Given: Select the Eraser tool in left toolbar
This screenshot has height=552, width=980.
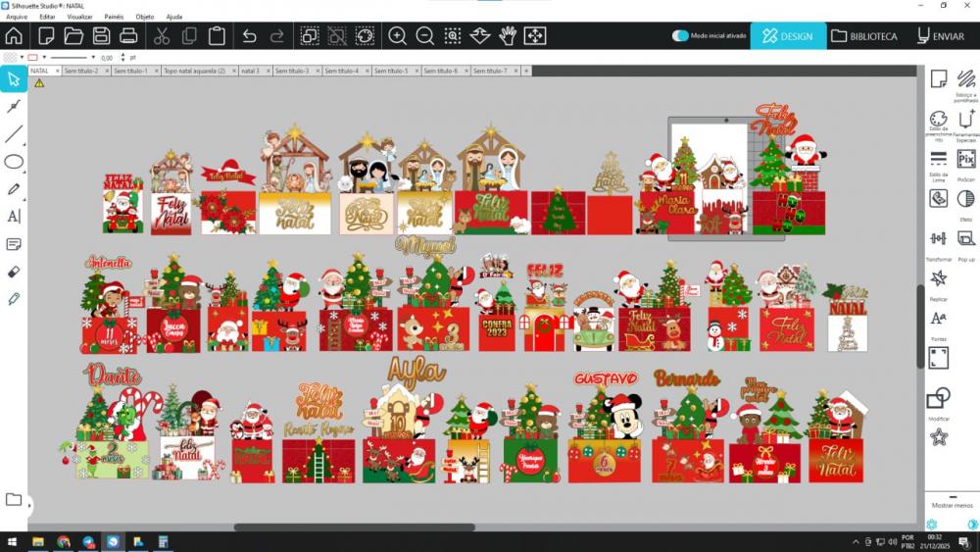Looking at the screenshot, I should click(x=14, y=272).
